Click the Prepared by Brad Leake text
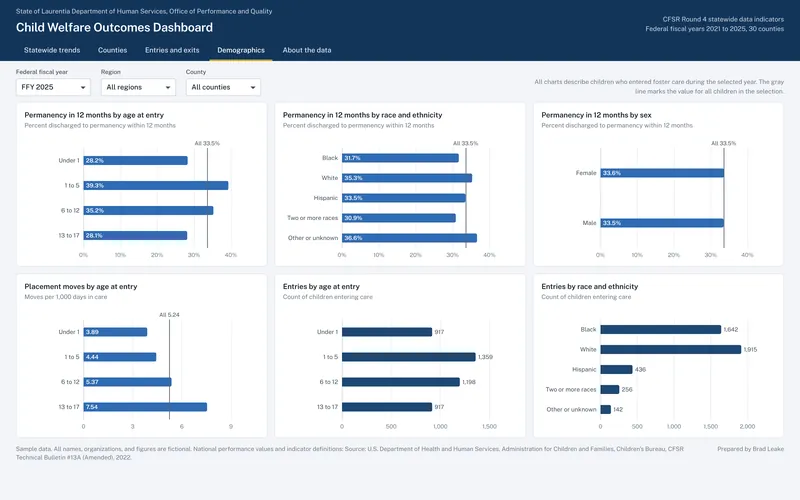 751,449
